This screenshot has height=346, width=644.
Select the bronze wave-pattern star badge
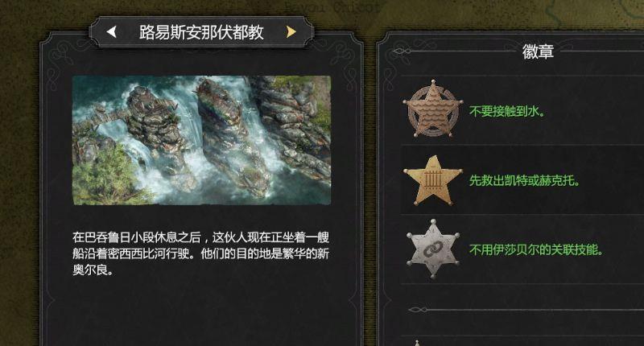(433, 109)
